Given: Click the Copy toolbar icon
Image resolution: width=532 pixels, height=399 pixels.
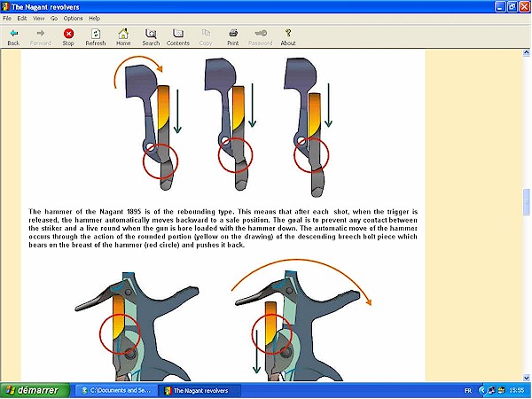Looking at the screenshot, I should (206, 37).
